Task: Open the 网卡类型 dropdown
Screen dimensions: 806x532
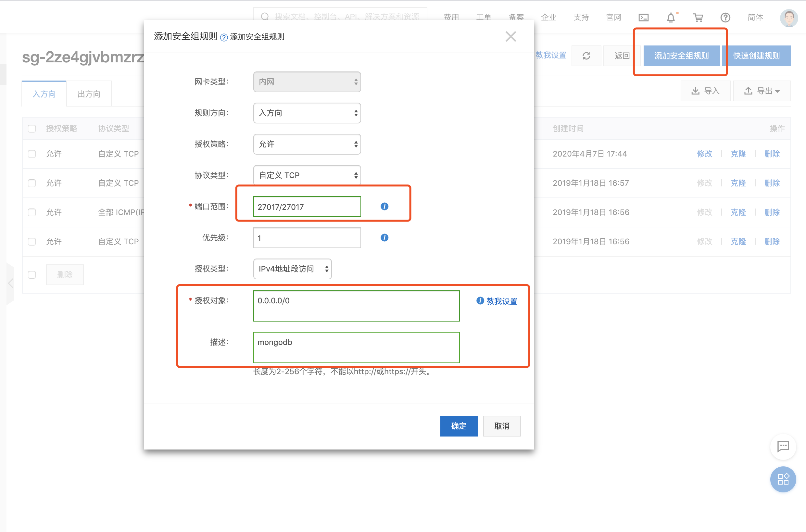Action: tap(307, 82)
